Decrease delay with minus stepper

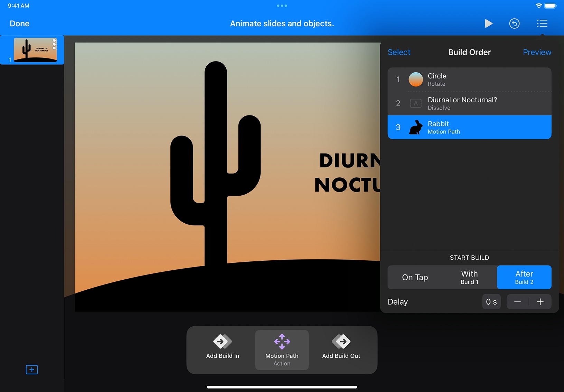(517, 302)
